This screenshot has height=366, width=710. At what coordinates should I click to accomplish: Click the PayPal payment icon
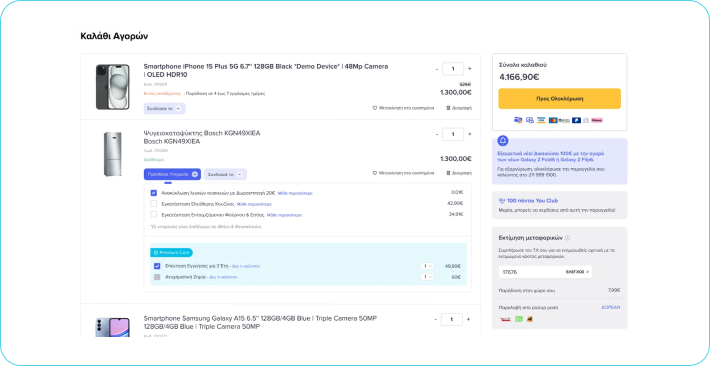pyautogui.click(x=576, y=120)
